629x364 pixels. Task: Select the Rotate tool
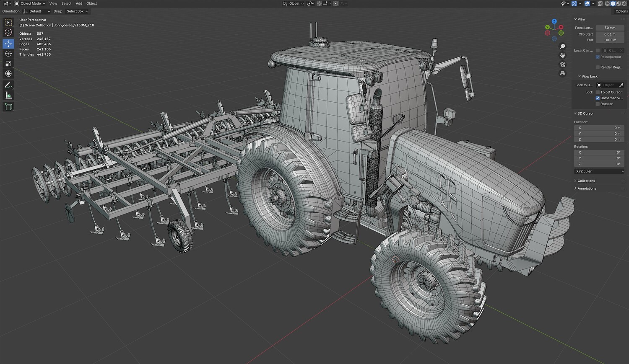[8, 54]
